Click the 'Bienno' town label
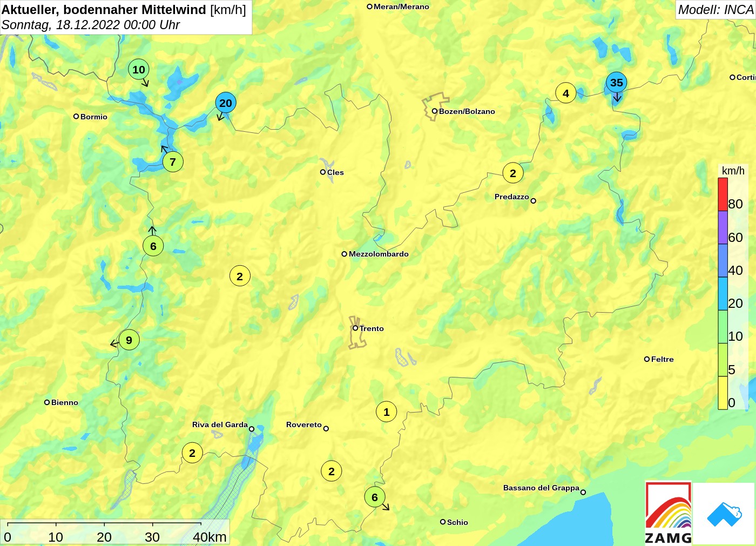Image resolution: width=756 pixels, height=546 pixels. [x=65, y=402]
